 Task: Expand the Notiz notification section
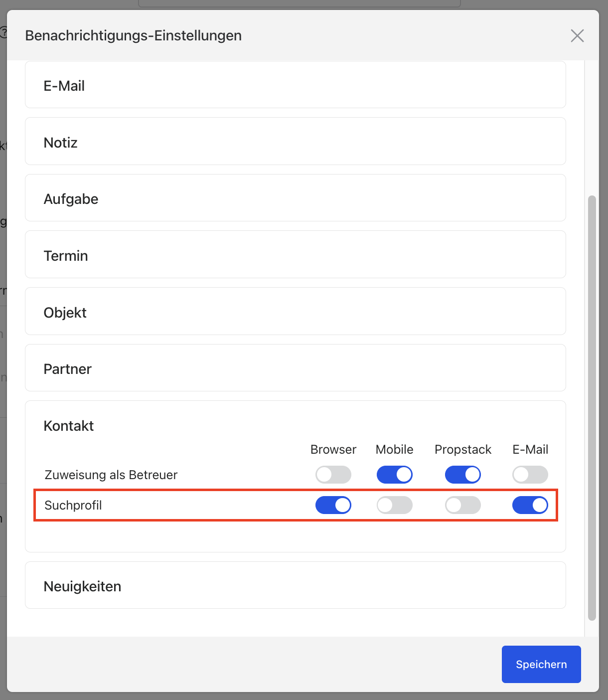click(295, 142)
